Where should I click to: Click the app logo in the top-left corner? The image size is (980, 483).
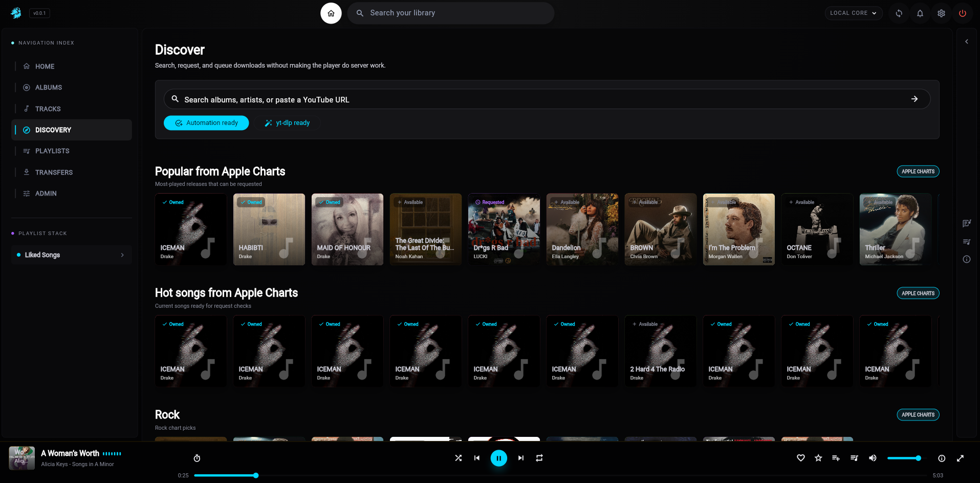pos(16,13)
